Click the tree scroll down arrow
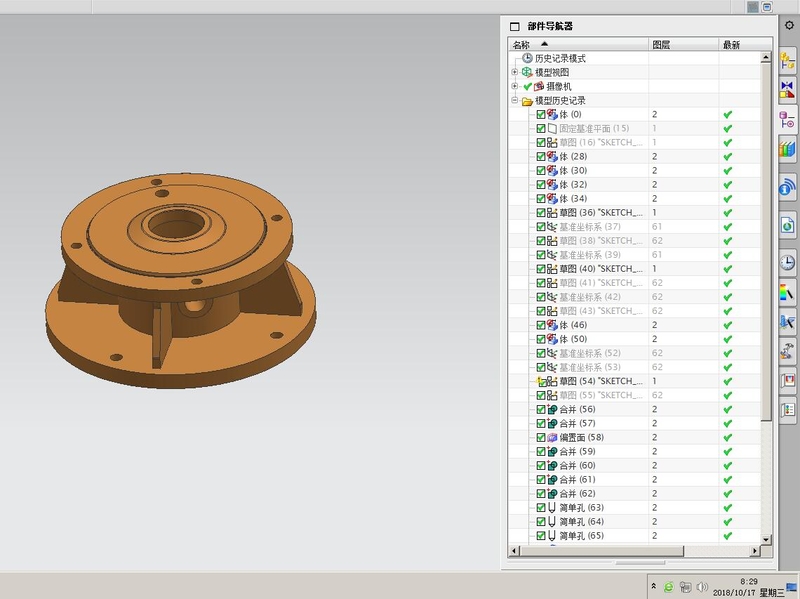800x599 pixels. click(766, 539)
